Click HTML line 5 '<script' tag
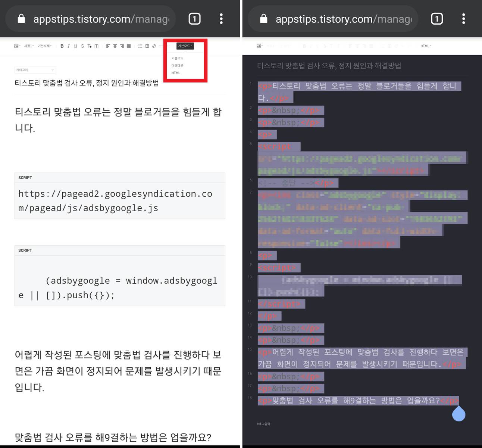This screenshot has width=482, height=448. (279, 146)
